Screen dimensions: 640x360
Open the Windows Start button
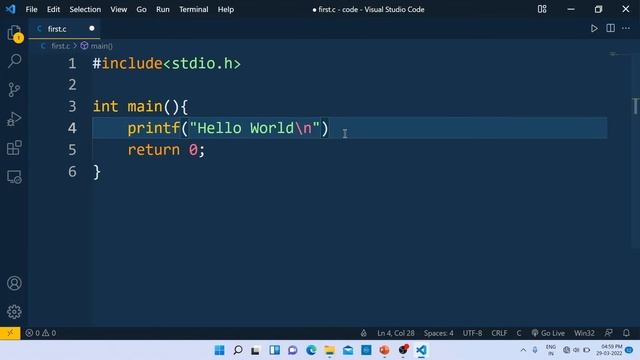pyautogui.click(x=219, y=350)
